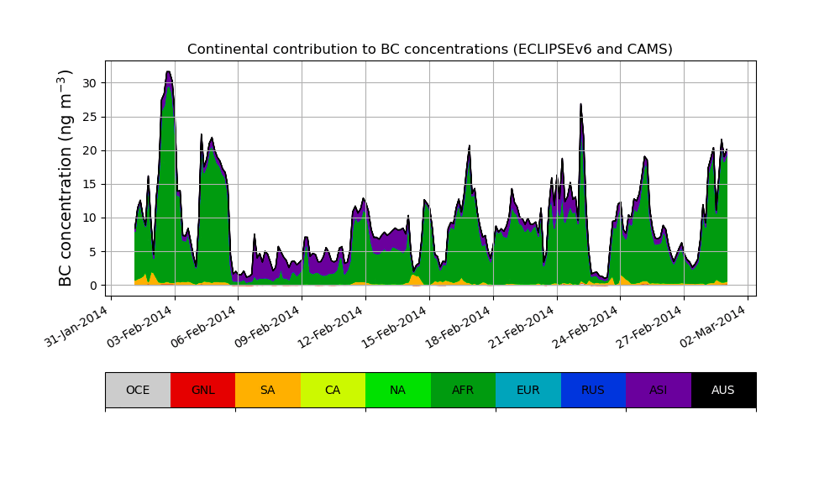Click the 02-Mar-2014 date tick label
This screenshot has width=840, height=504.
[715, 327]
